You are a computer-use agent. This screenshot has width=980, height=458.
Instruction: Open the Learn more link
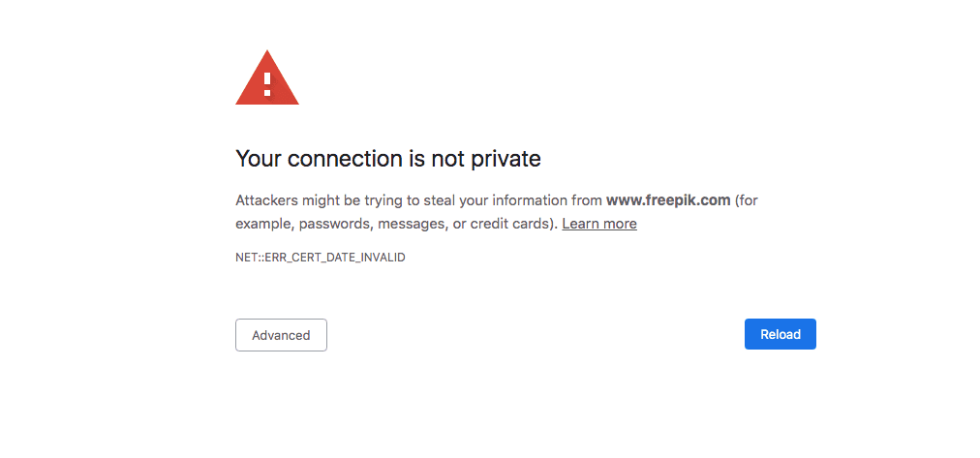tap(599, 224)
